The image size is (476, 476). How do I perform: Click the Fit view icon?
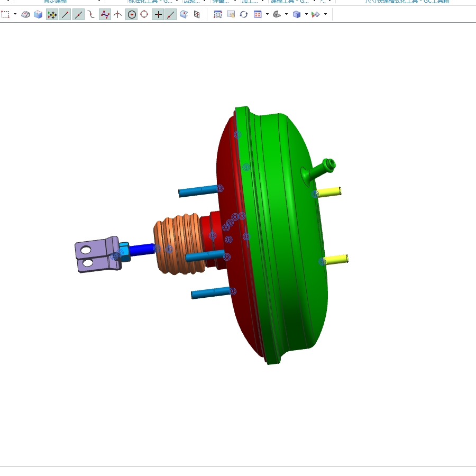tap(258, 14)
